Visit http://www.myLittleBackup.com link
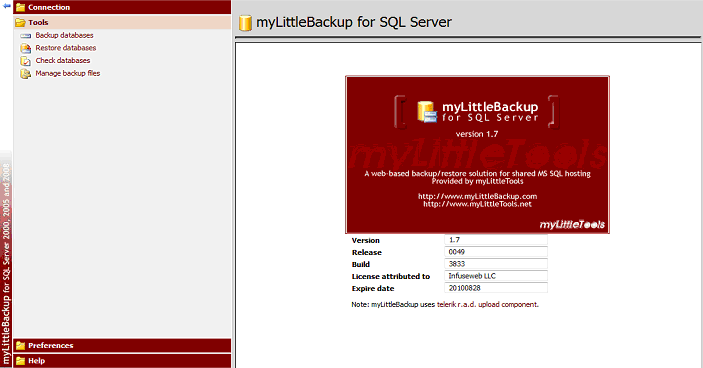Viewport: 703px width, 368px height. pyautogui.click(x=477, y=196)
